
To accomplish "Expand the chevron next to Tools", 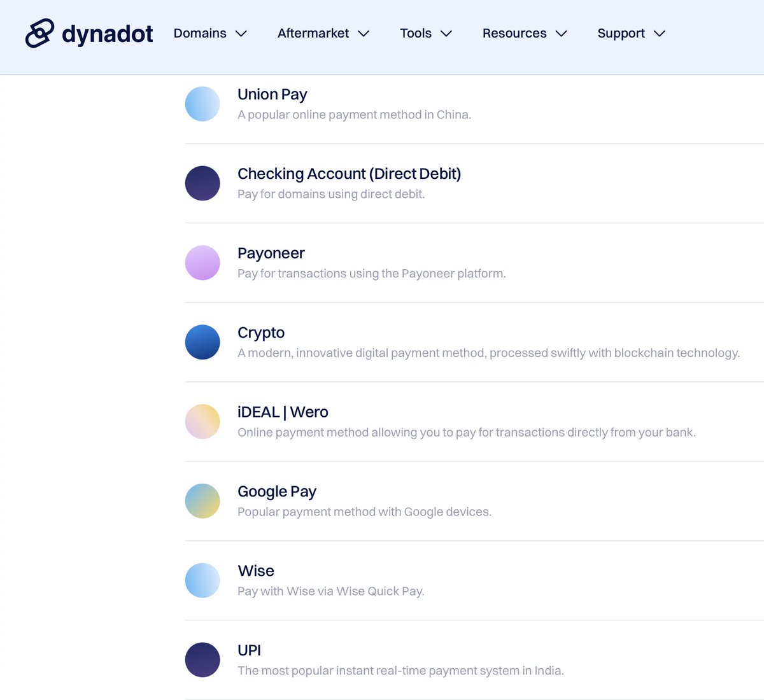I will click(x=446, y=34).
